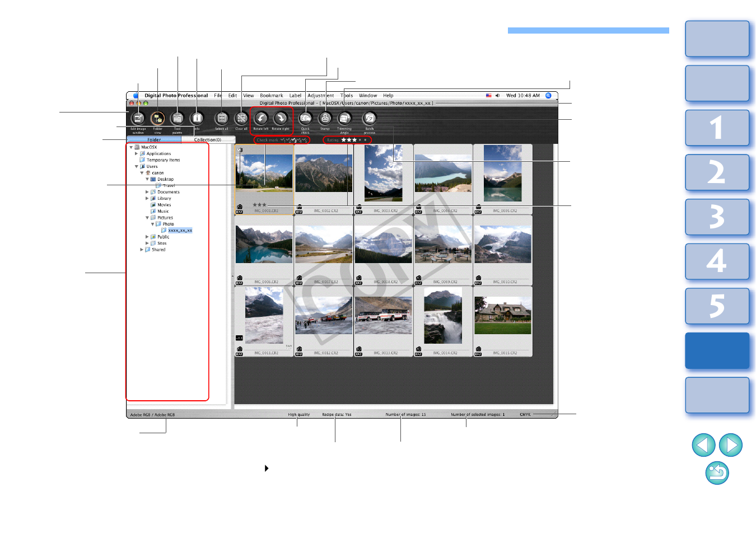Click the Clear all button
756x534 pixels.
(x=241, y=119)
